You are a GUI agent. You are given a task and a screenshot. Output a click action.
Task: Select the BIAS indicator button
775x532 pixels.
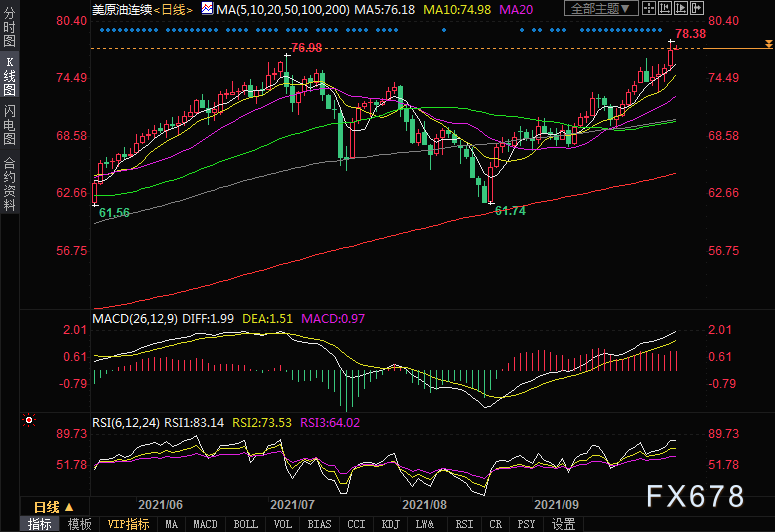tap(319, 524)
